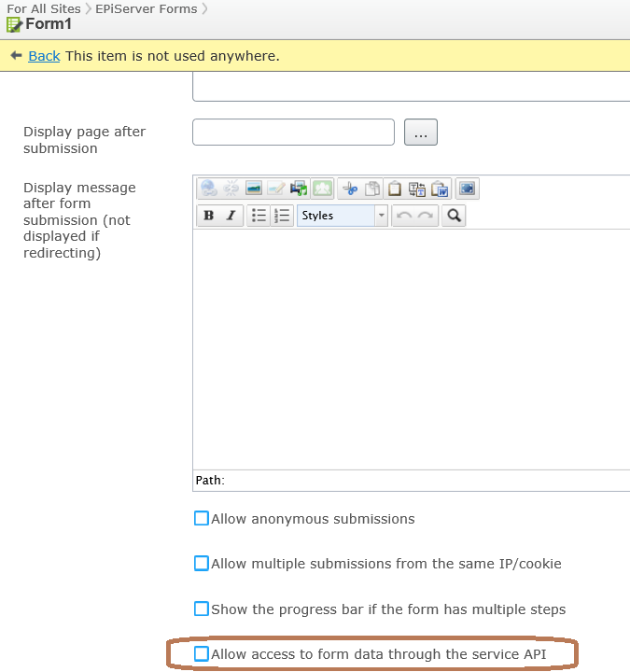
Task: Click the Copy icon in the editor toolbar
Action: [372, 189]
